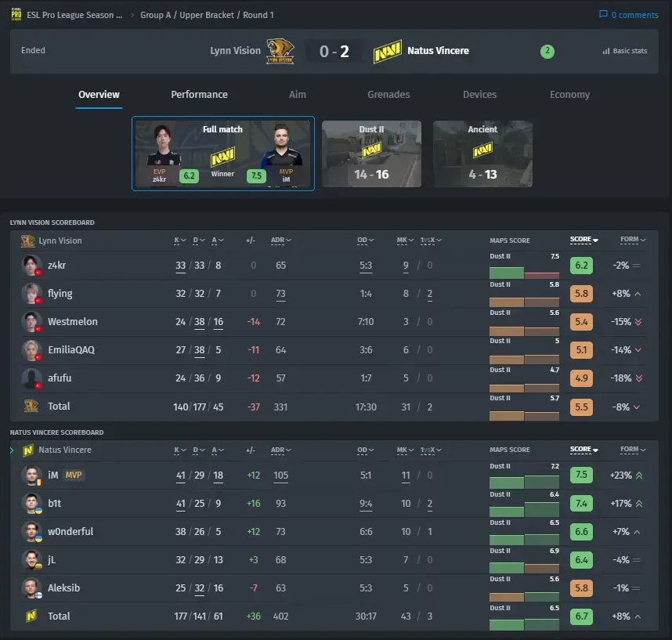Click the Lynn Vision tiger logo in match header
The height and width of the screenshot is (640, 672).
point(280,51)
